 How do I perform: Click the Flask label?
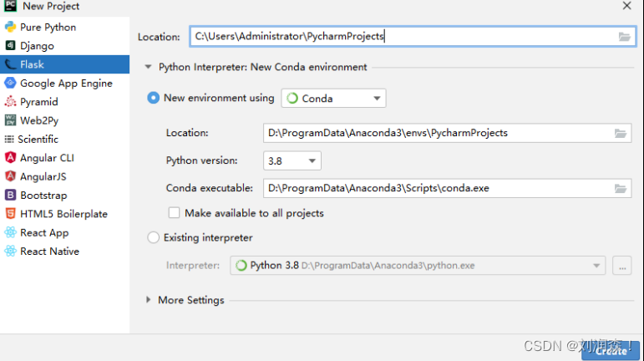[x=32, y=64]
